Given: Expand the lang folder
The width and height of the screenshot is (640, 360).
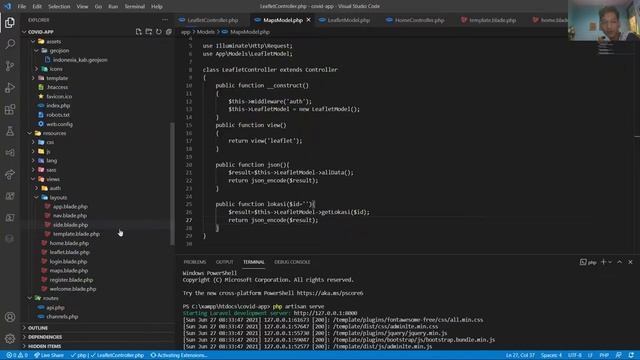Looking at the screenshot, I should tap(33, 160).
